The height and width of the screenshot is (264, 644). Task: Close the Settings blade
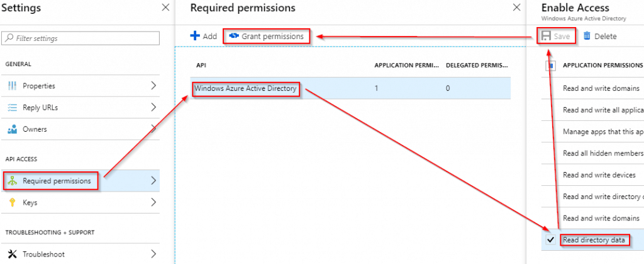point(165,8)
